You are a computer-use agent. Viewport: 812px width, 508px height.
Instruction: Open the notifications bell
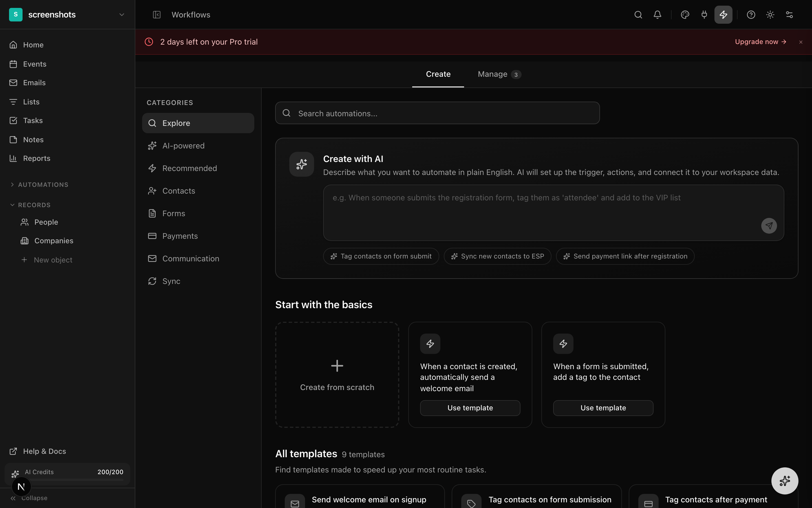tap(657, 15)
